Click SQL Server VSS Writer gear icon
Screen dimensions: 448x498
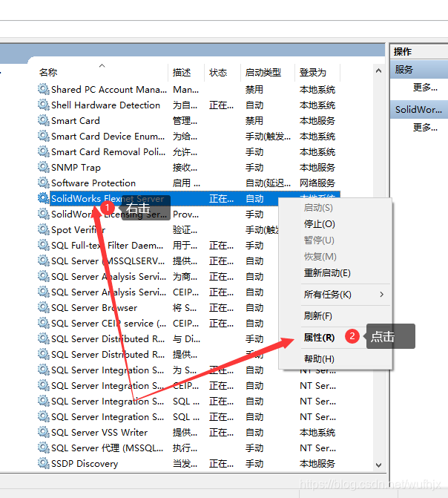44,433
